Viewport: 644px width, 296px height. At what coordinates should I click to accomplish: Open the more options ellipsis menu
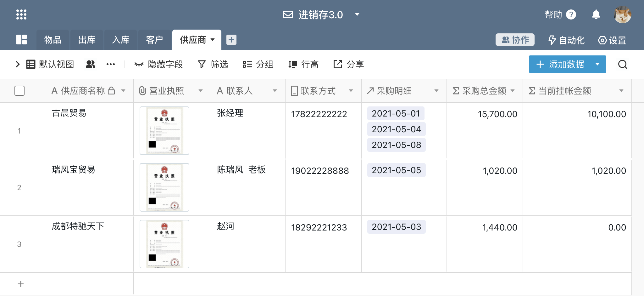click(111, 65)
